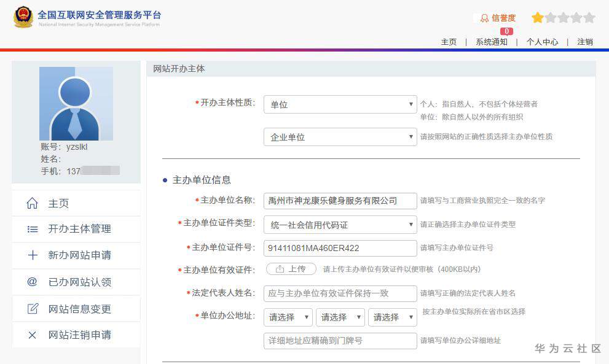Click the edit icon beside 网站信息变更
Screen dimensions: 609x364
coord(33,309)
